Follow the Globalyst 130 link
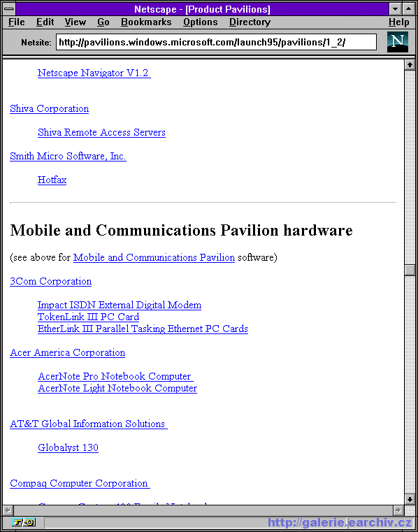The width and height of the screenshot is (418, 532). (x=68, y=447)
